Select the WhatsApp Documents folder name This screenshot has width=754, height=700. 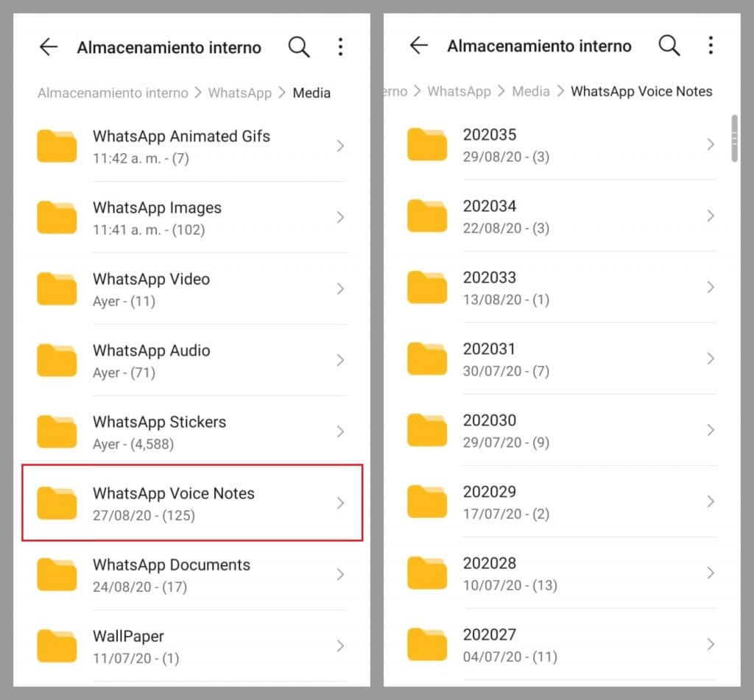(172, 565)
